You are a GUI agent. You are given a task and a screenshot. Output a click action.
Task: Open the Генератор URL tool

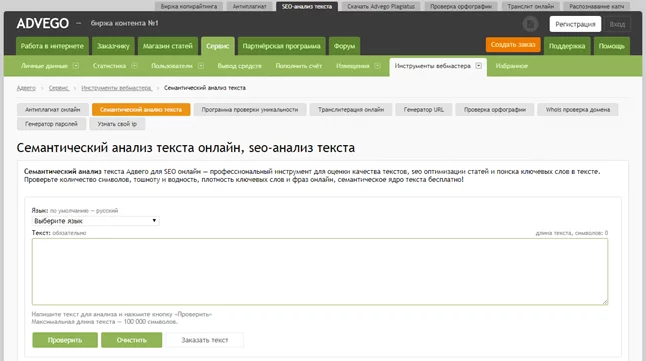[424, 110]
